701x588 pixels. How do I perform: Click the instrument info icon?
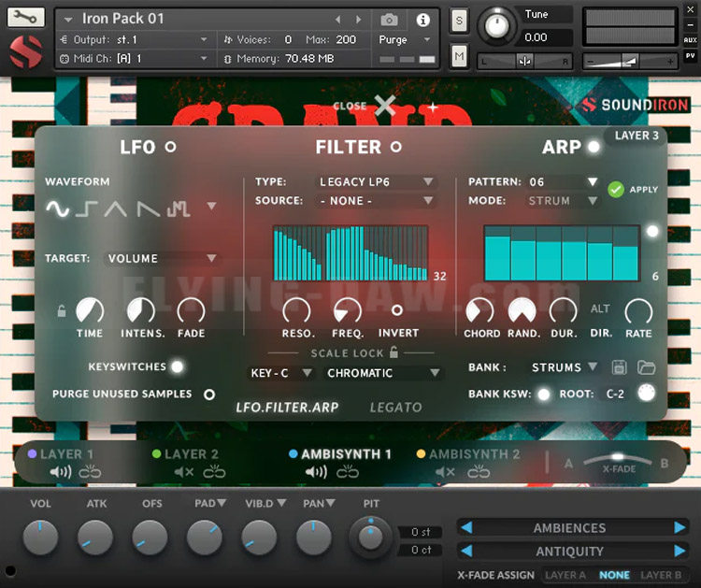click(x=422, y=20)
